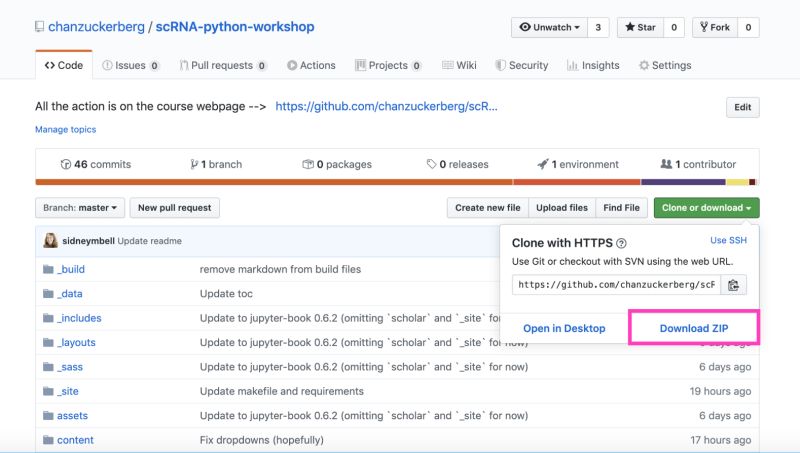Click Manage topics link

coord(65,130)
